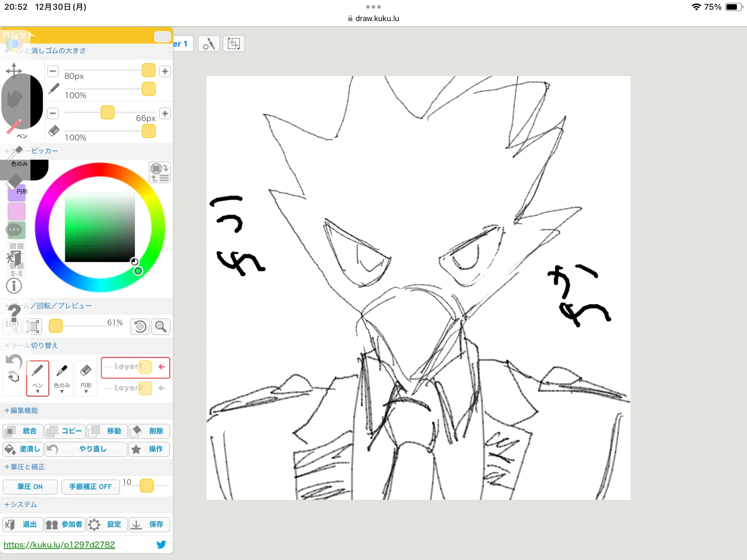Screen dimensions: 747x560
Task: Click the 削除 delete button
Action: coord(149,431)
